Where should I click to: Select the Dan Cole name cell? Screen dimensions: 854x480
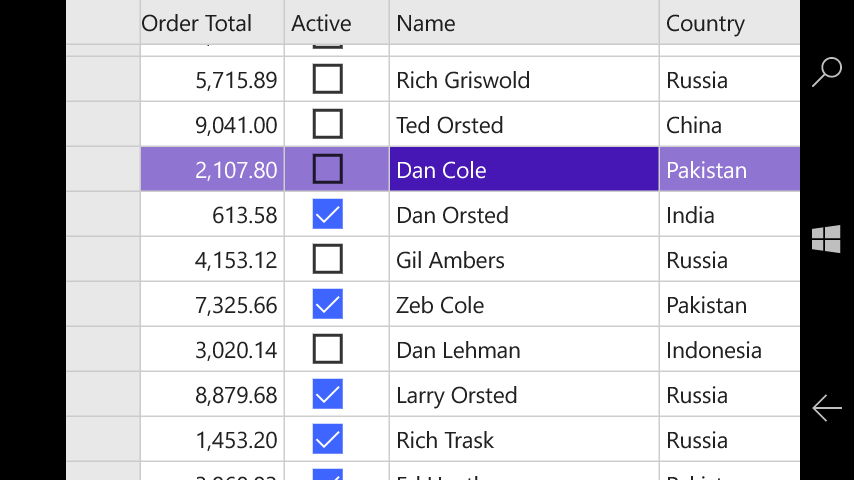pyautogui.click(x=524, y=169)
